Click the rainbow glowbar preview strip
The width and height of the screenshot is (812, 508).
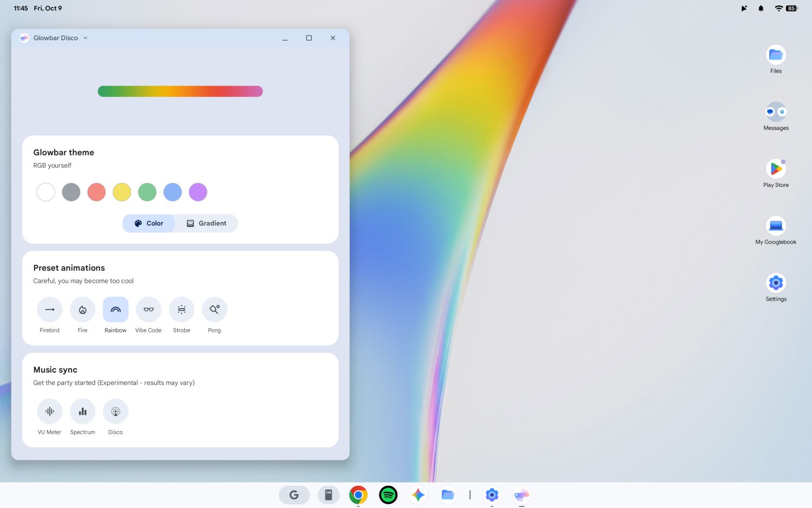(180, 91)
